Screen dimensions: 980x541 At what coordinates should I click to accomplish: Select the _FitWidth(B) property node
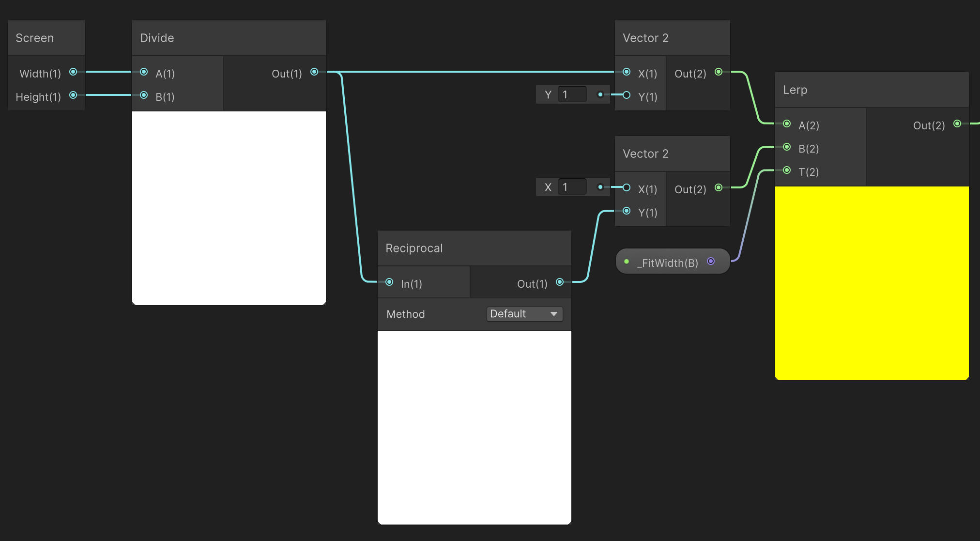(x=667, y=263)
